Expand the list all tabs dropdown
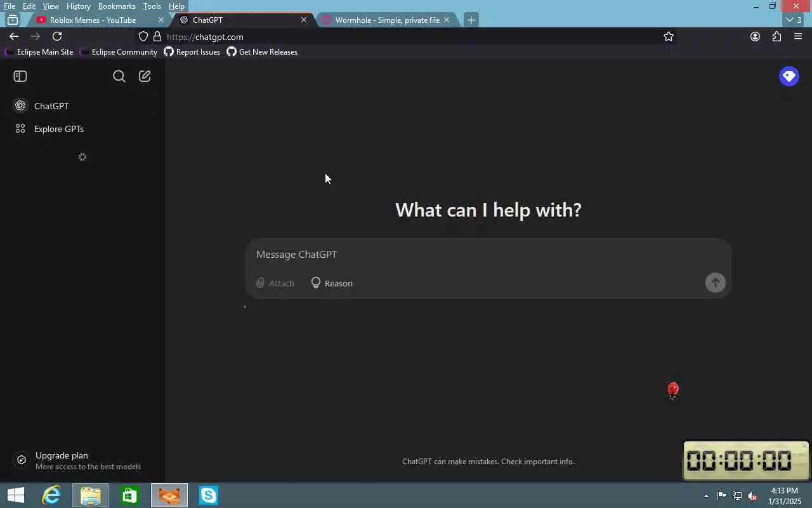Screen dimensions: 812x508 (x=794, y=20)
